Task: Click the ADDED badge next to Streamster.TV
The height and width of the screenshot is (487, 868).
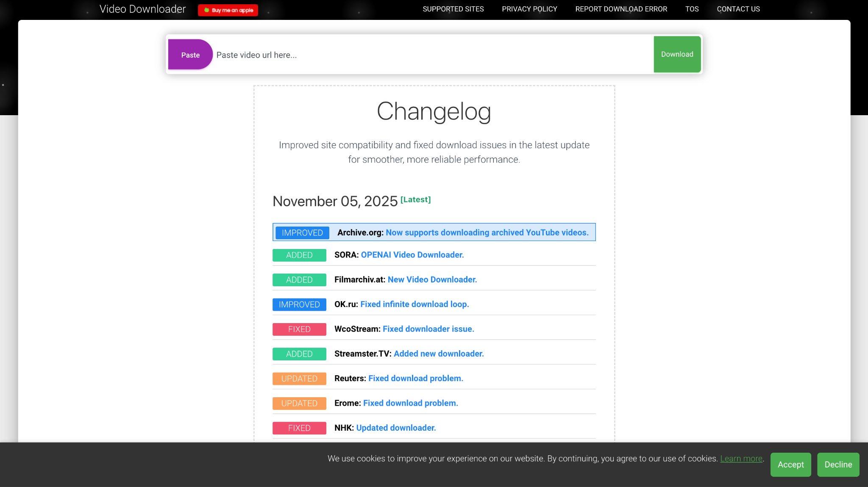Action: [299, 354]
